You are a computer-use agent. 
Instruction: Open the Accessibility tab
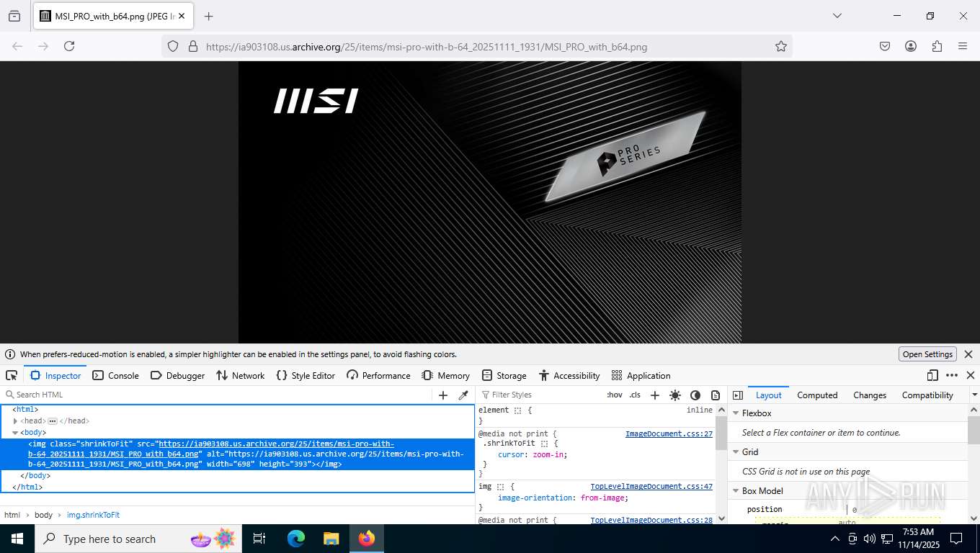(x=569, y=375)
